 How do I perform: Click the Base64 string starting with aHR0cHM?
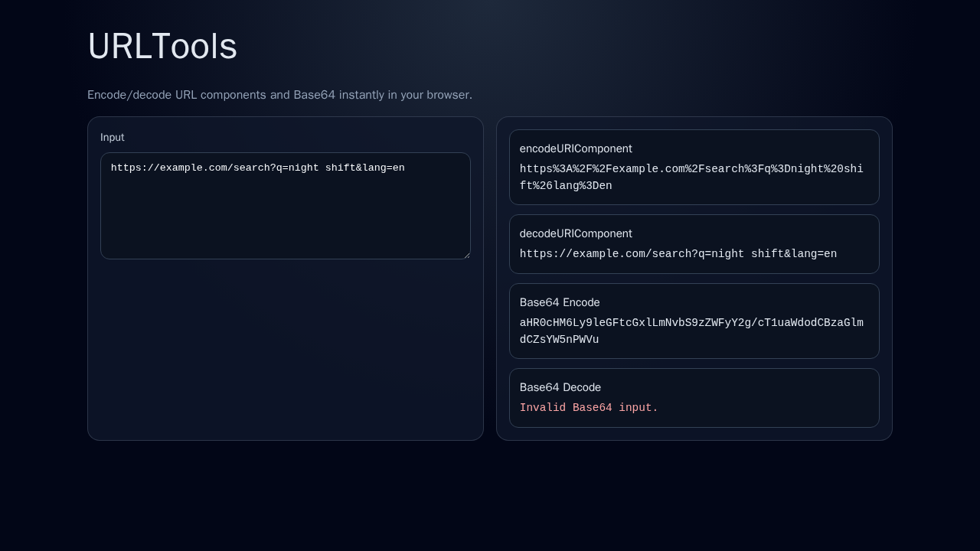(691, 331)
